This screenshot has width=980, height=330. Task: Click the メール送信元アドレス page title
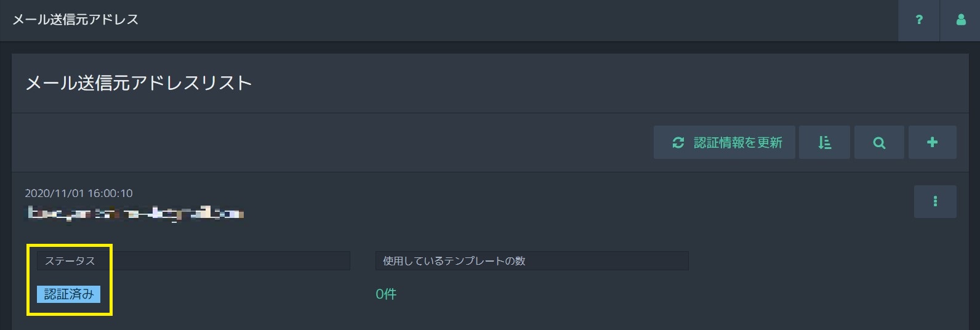pyautogui.click(x=76, y=20)
